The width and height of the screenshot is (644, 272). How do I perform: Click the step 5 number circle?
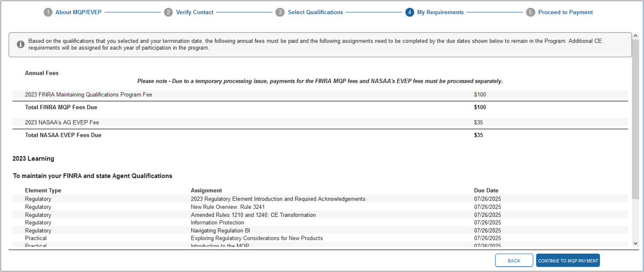coord(531,12)
